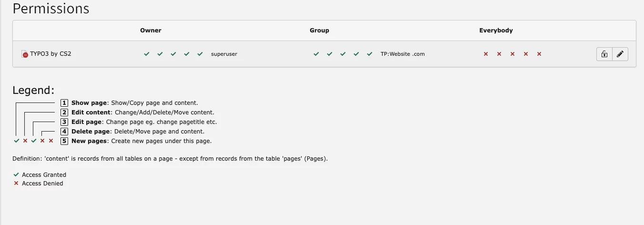644x225 pixels.
Task: Toggle Owner's Edit content permission checkmark
Action: pos(160,54)
